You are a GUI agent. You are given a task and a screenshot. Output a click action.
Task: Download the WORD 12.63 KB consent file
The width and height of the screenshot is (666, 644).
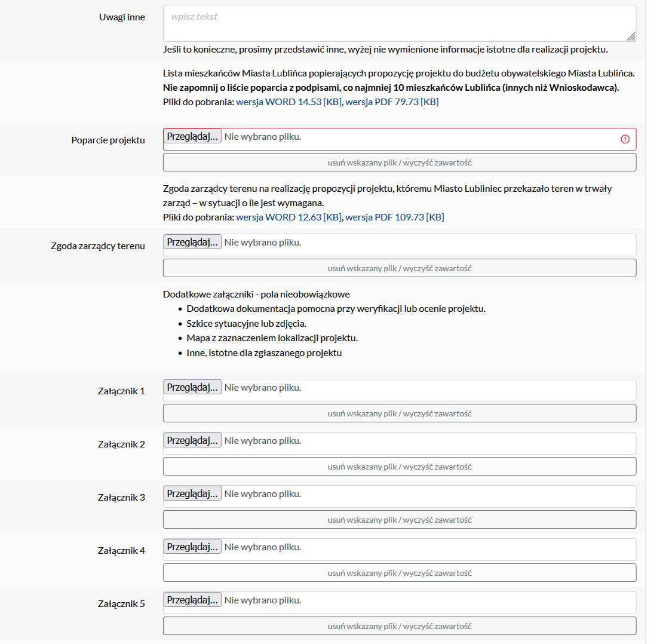click(289, 217)
